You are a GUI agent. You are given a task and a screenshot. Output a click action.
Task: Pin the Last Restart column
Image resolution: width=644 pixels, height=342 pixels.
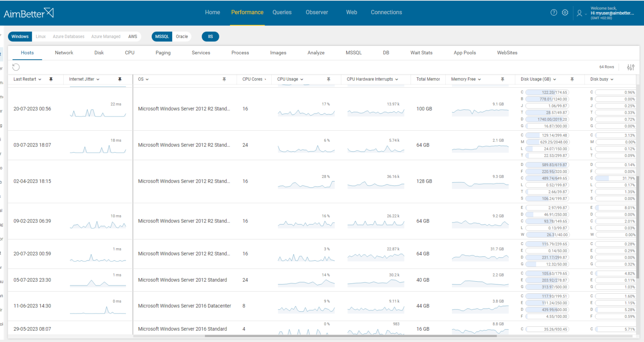click(x=51, y=79)
